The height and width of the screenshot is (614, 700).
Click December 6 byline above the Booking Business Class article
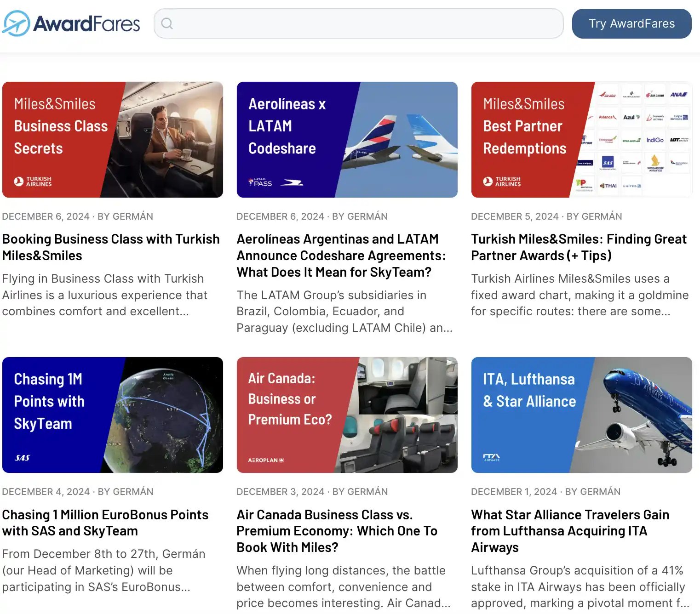[78, 216]
